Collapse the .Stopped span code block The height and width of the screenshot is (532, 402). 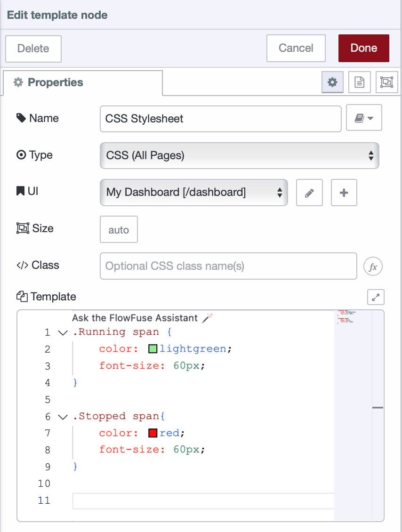coord(62,416)
